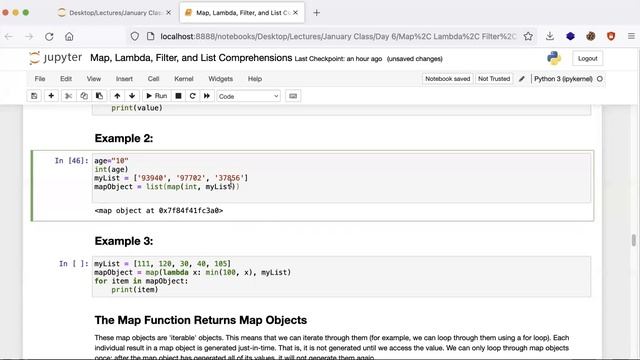Click the Not Trusted button
Viewport: 640px width, 360px height.
(x=494, y=79)
